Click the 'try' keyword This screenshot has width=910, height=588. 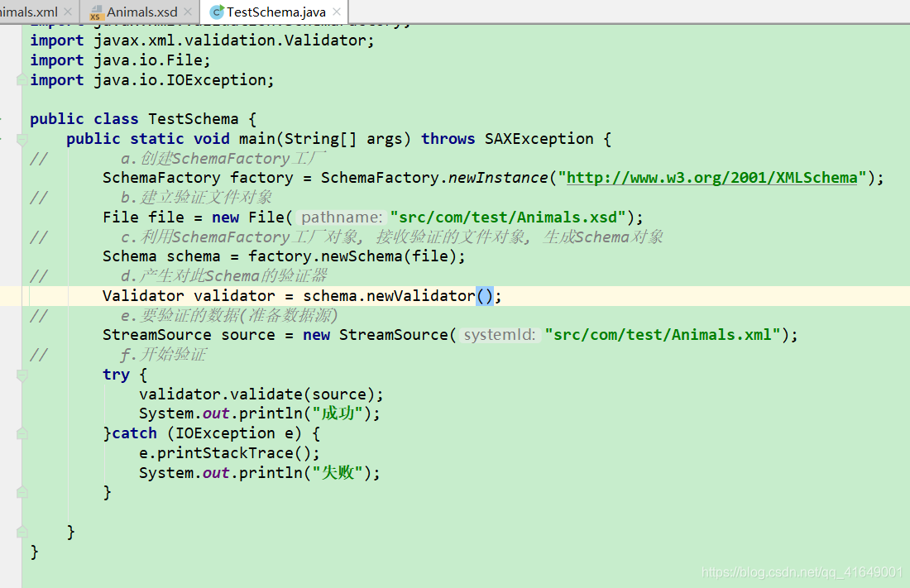116,375
